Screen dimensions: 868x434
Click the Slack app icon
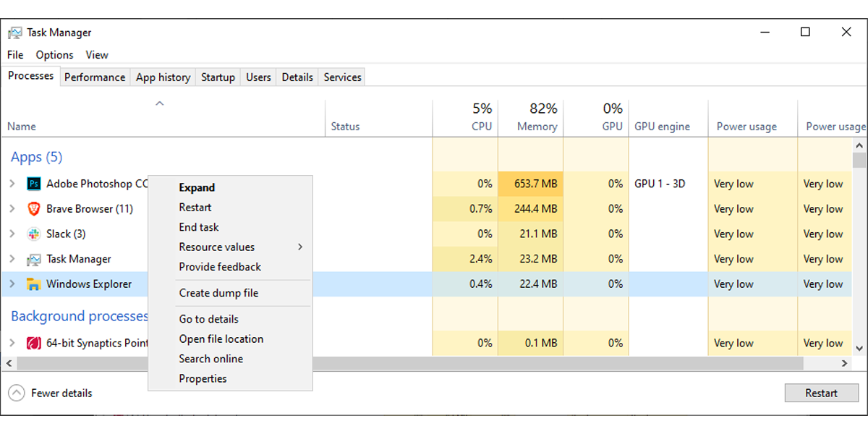(33, 234)
